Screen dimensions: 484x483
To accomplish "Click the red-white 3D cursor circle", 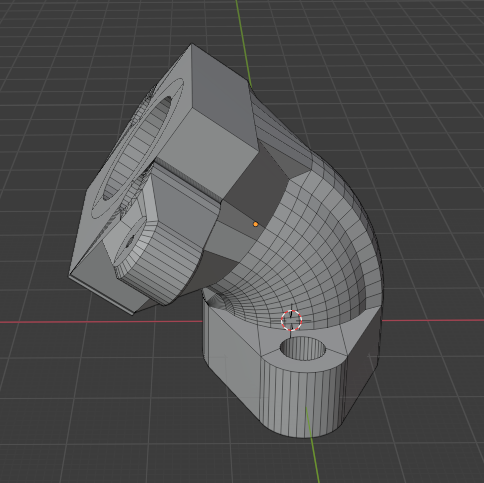I will coord(291,320).
